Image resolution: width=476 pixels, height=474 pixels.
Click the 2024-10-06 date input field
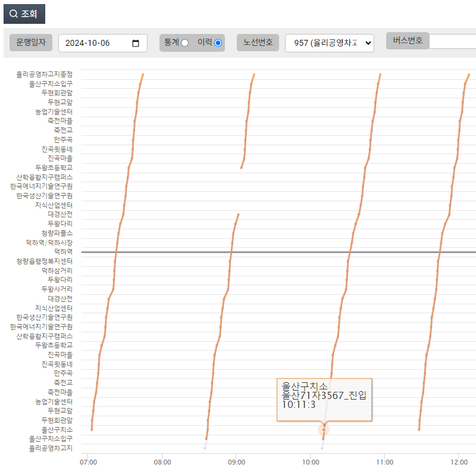click(x=95, y=43)
